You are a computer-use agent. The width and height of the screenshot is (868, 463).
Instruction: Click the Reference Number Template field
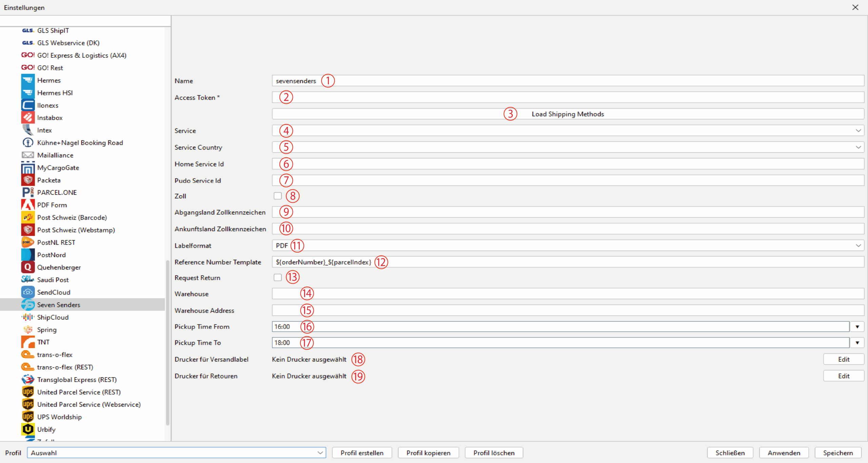(568, 262)
